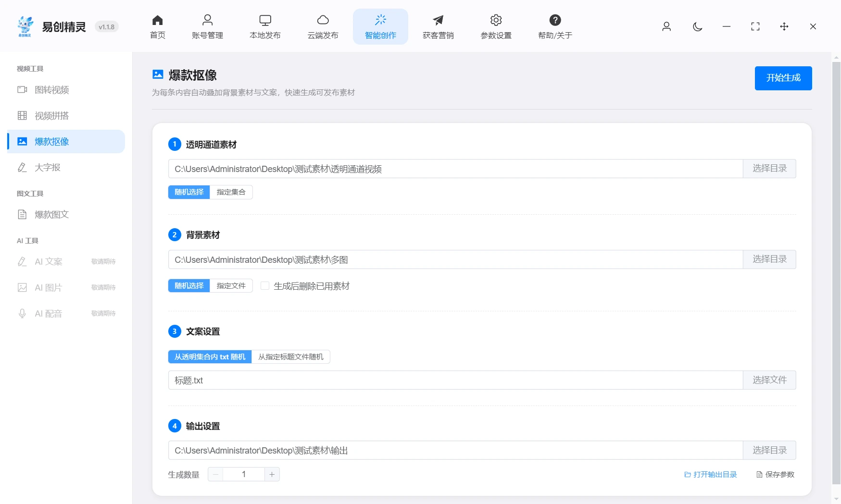Open 参数设置 settings gear
This screenshot has height=504, width=841.
[x=496, y=27]
